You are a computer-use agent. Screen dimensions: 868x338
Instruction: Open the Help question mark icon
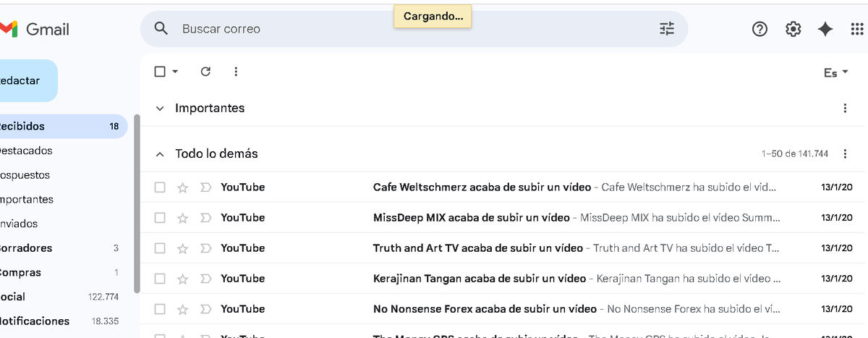click(x=759, y=29)
